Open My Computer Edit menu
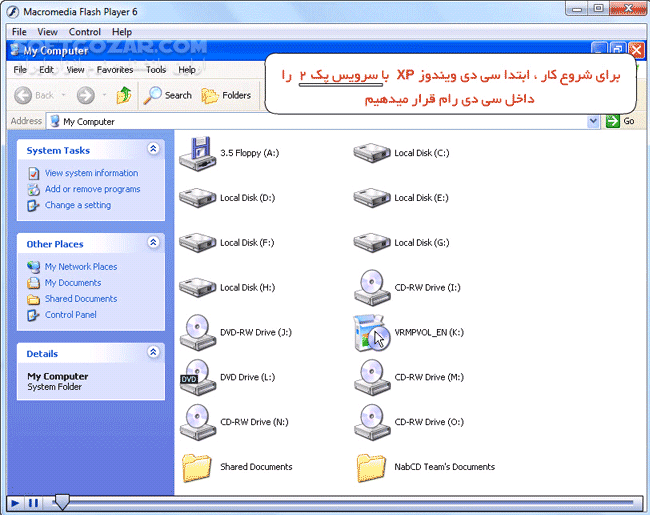 click(x=46, y=70)
